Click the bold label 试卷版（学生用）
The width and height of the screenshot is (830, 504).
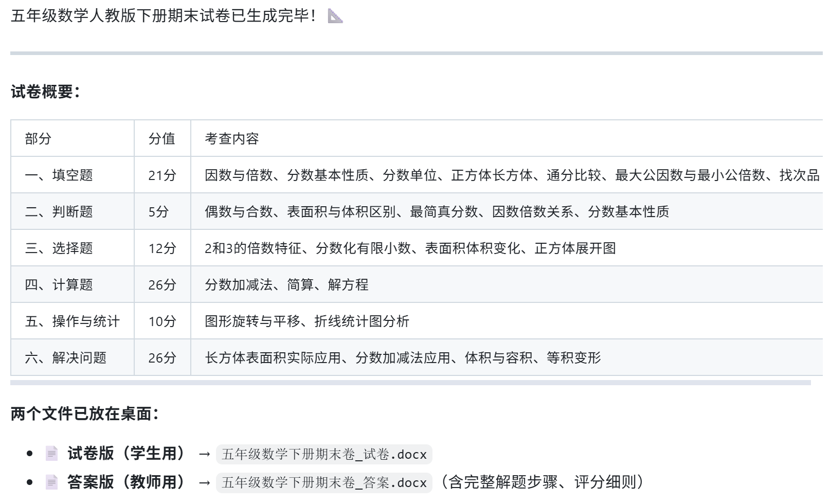126,454
